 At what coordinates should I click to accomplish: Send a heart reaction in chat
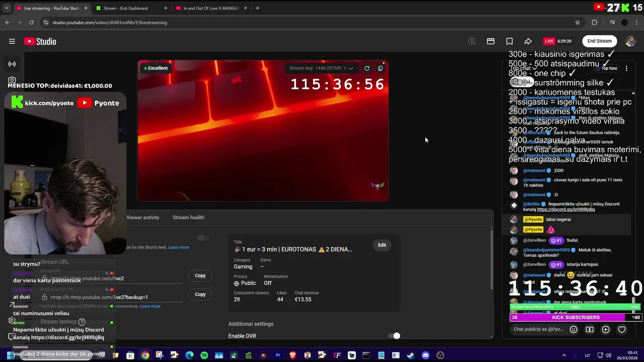(622, 329)
